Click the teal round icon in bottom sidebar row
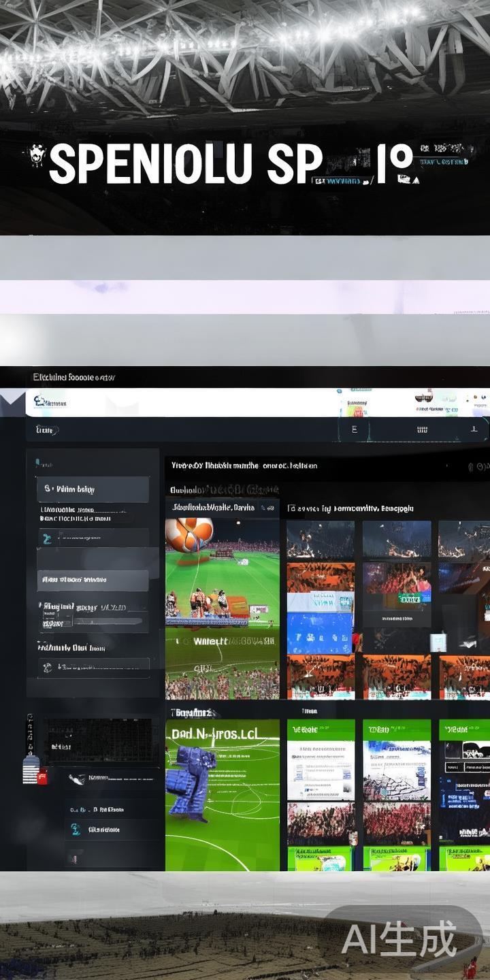This screenshot has width=490, height=980. pyautogui.click(x=76, y=829)
